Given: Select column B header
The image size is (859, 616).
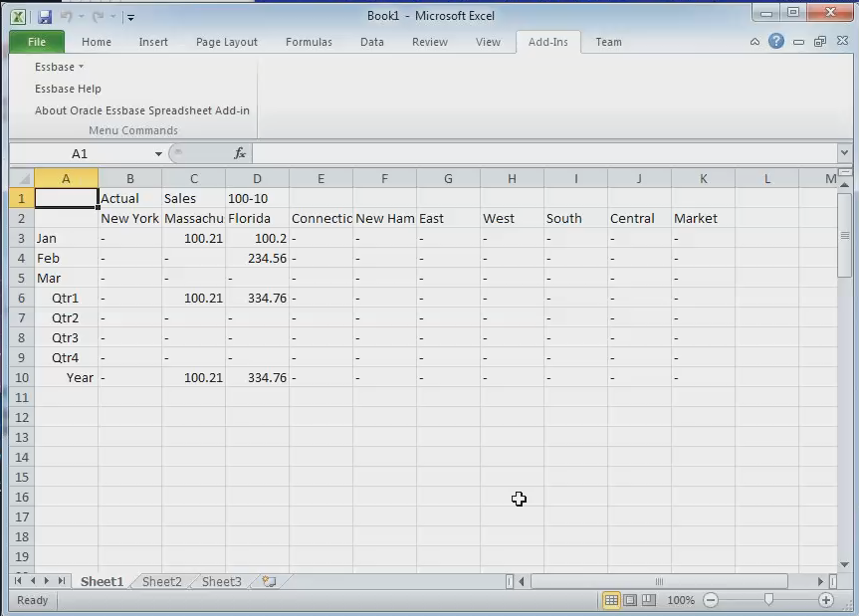Looking at the screenshot, I should [129, 178].
